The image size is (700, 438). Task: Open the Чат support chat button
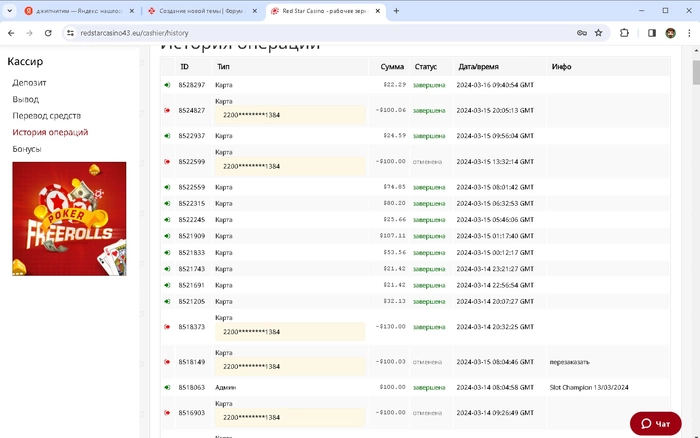(x=655, y=424)
